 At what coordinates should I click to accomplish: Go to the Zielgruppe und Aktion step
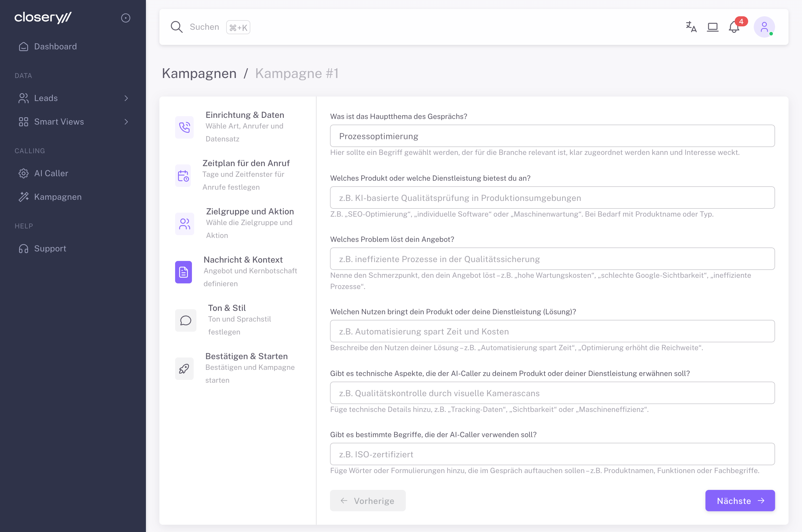(x=250, y=212)
